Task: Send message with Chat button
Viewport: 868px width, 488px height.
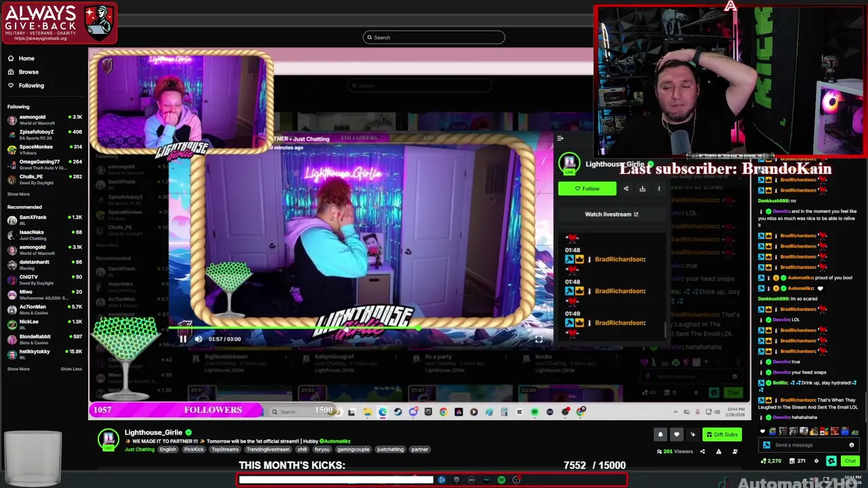Action: coord(850,461)
